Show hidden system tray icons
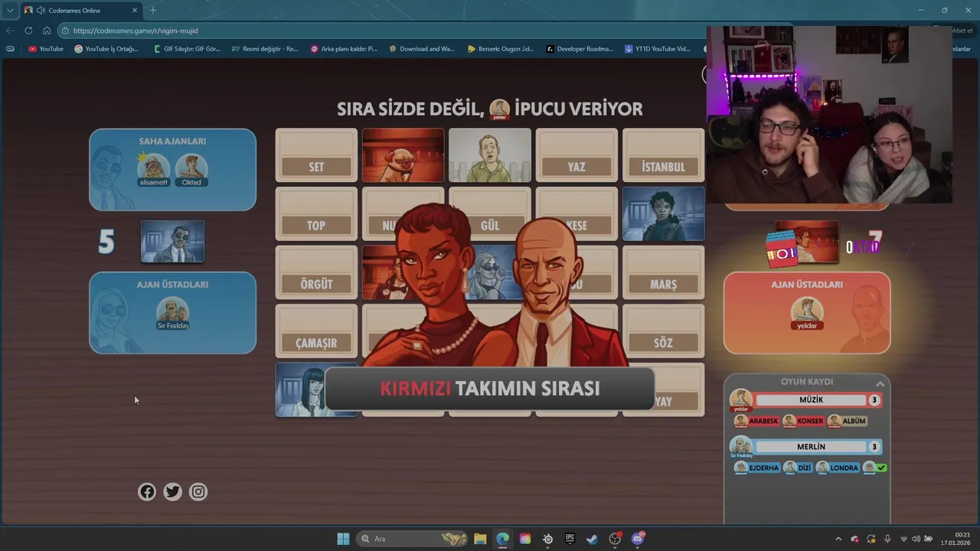 pyautogui.click(x=838, y=539)
